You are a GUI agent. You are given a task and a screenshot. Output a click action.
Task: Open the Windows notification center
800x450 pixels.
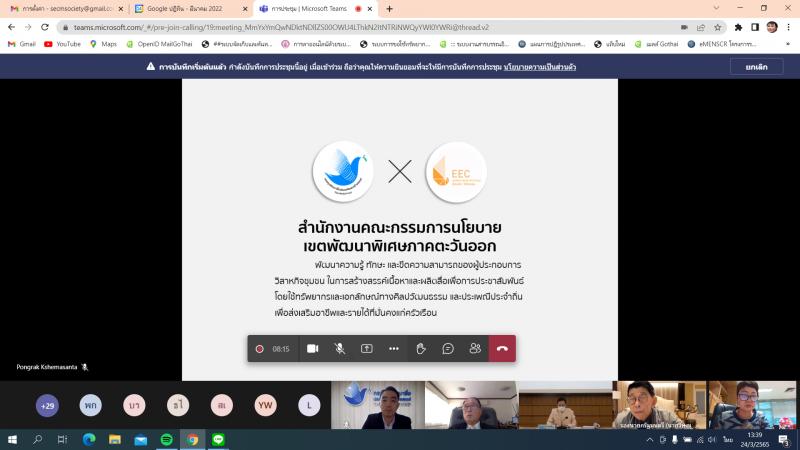pos(785,440)
